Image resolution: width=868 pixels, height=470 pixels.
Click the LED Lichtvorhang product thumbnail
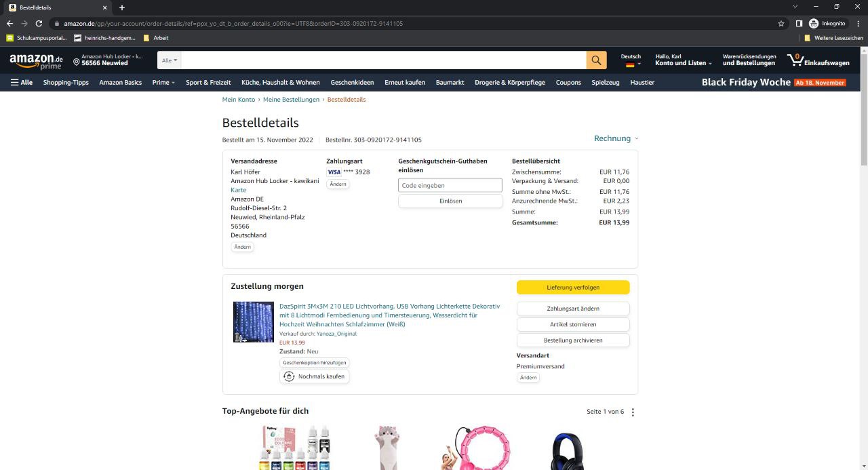(x=254, y=322)
